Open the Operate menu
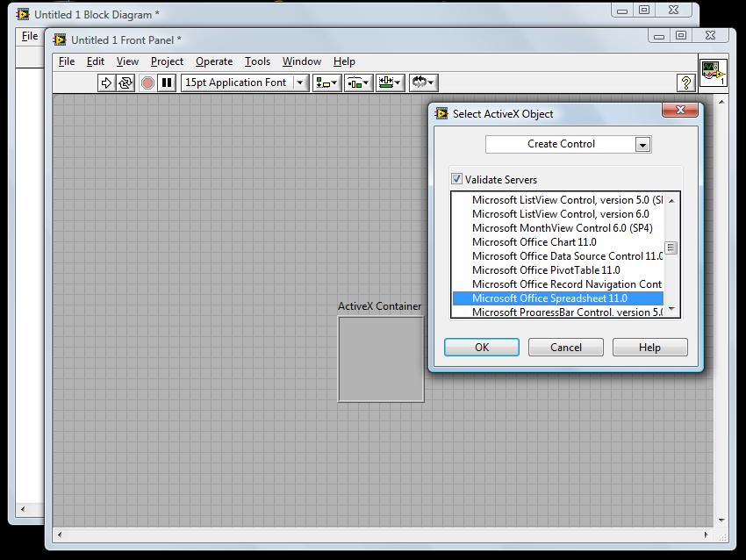The width and height of the screenshot is (746, 560). point(214,61)
